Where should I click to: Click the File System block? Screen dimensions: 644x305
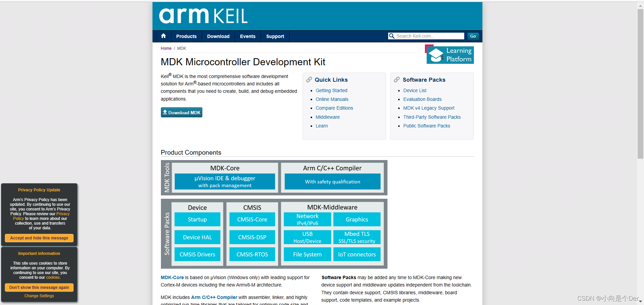point(307,254)
